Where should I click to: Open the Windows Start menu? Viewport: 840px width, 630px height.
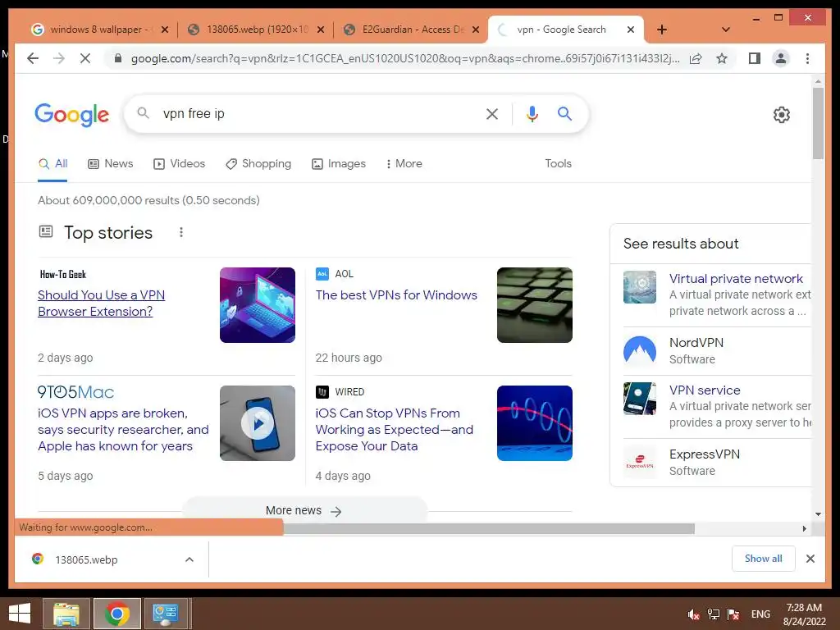point(20,614)
